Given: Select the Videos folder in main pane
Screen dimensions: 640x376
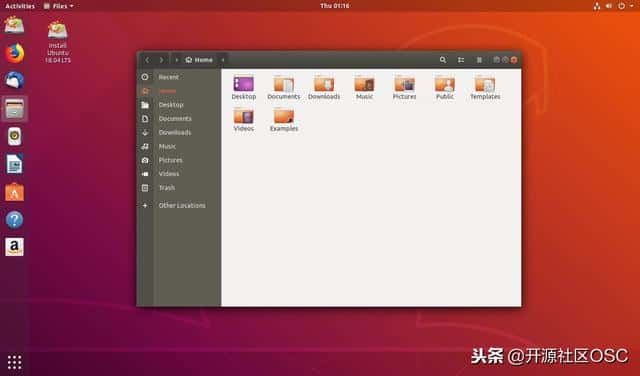Looking at the screenshot, I should tap(244, 119).
